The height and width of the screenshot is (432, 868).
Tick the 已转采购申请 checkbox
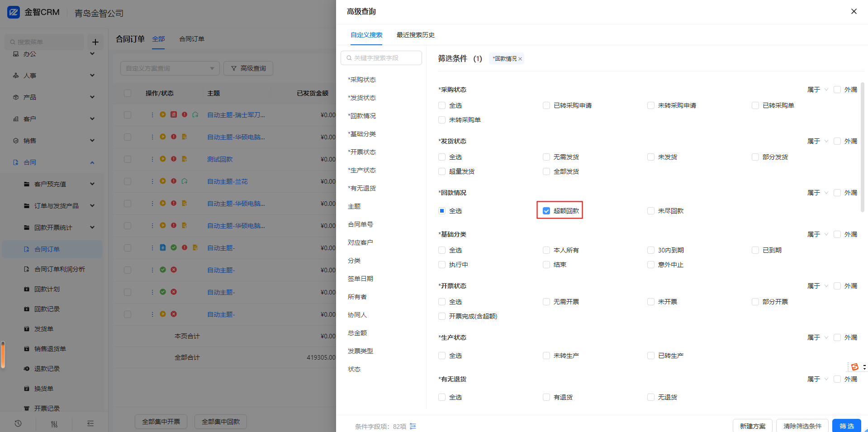click(546, 105)
